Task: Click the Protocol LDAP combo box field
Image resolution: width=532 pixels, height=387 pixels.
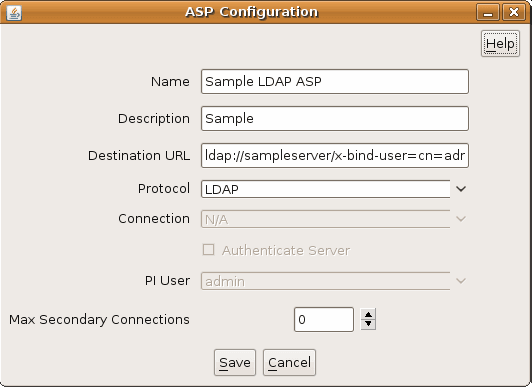Action: point(326,189)
